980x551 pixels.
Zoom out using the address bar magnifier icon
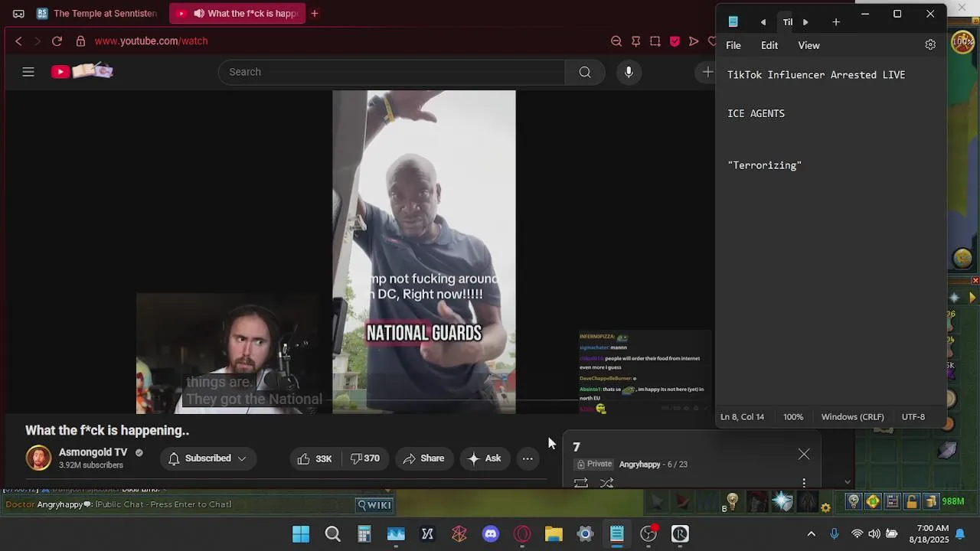point(616,41)
